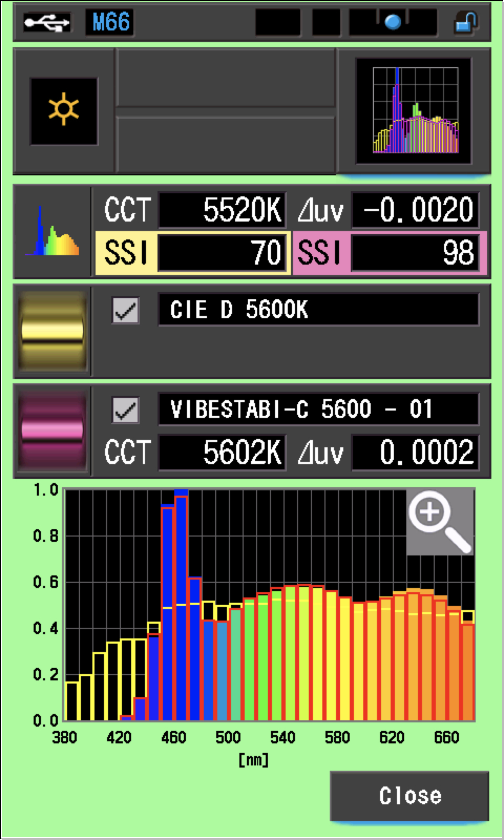
Task: Select the yellow reference color swatch
Action: click(52, 331)
